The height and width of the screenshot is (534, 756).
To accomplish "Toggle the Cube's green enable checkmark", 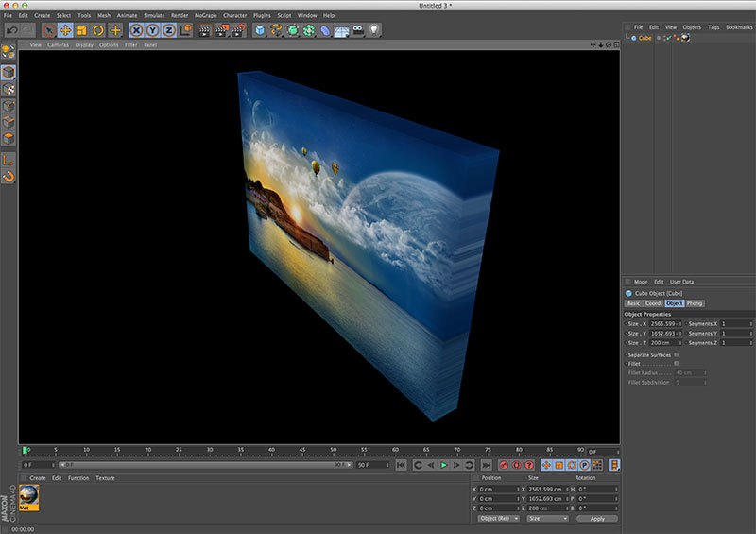I will (x=669, y=38).
